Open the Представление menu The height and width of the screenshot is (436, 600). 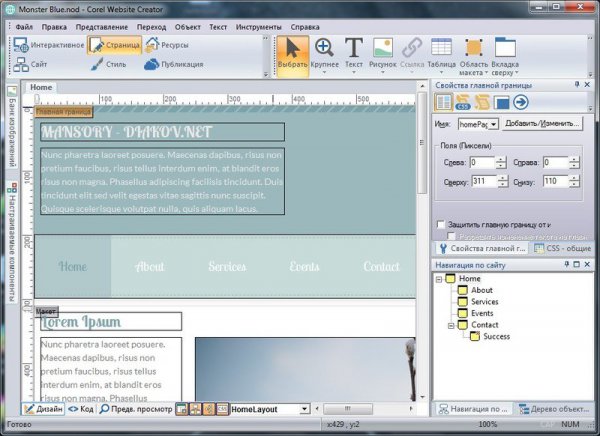point(102,27)
